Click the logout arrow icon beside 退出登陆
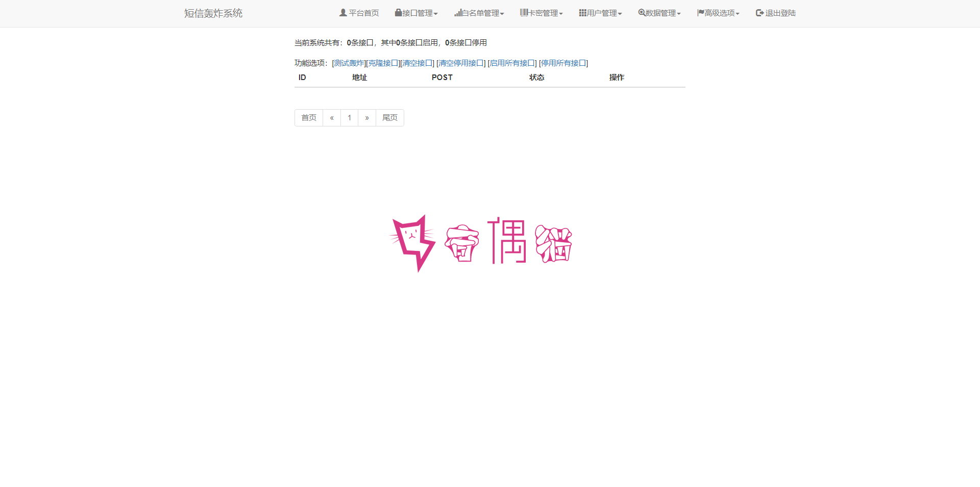The width and height of the screenshot is (980, 487). point(759,13)
